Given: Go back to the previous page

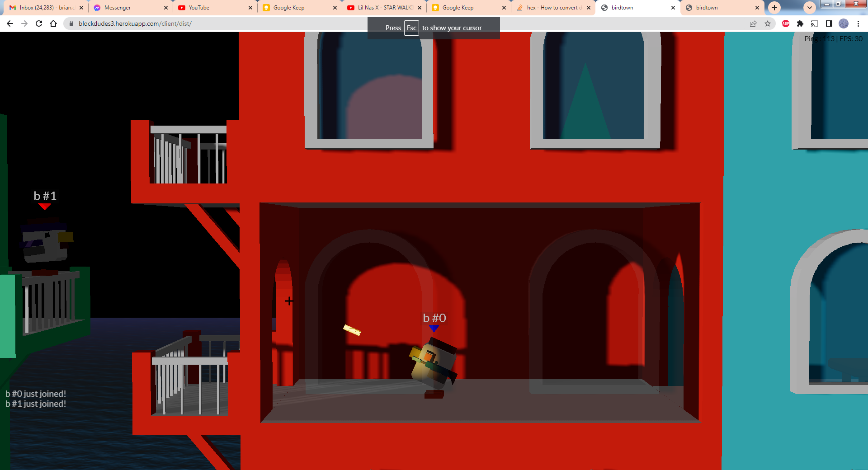Looking at the screenshot, I should (x=10, y=23).
